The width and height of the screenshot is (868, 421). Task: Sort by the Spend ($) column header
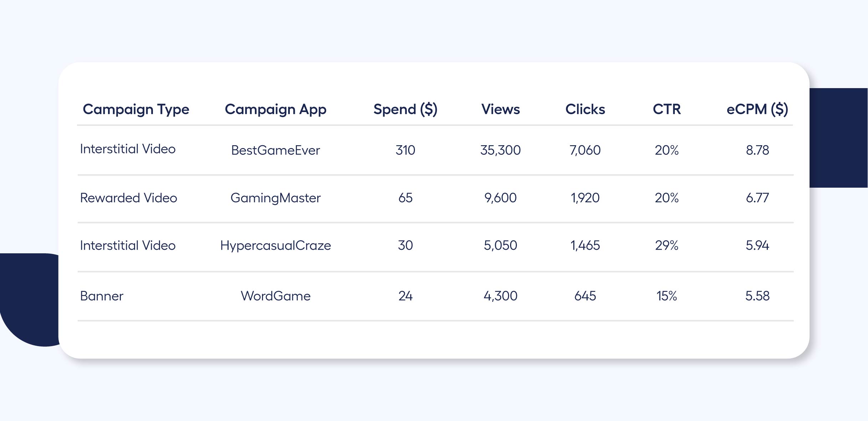pos(406,110)
